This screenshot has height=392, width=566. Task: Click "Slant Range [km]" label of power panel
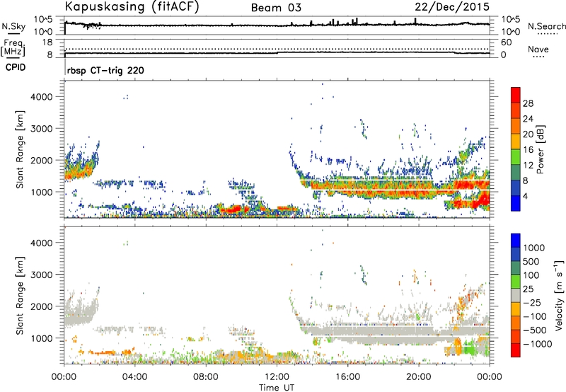click(x=20, y=149)
